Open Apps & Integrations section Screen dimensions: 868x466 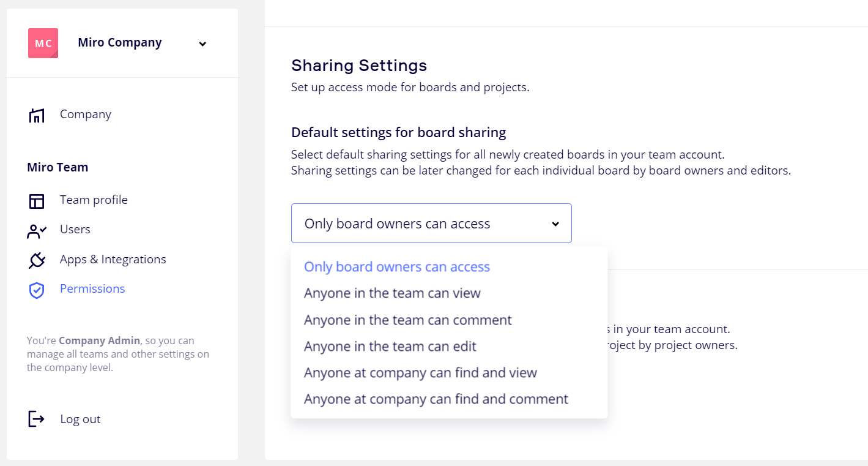113,260
